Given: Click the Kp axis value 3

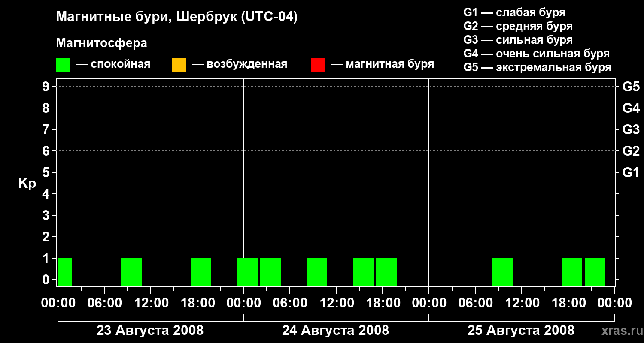Looking at the screenshot, I should [47, 215].
